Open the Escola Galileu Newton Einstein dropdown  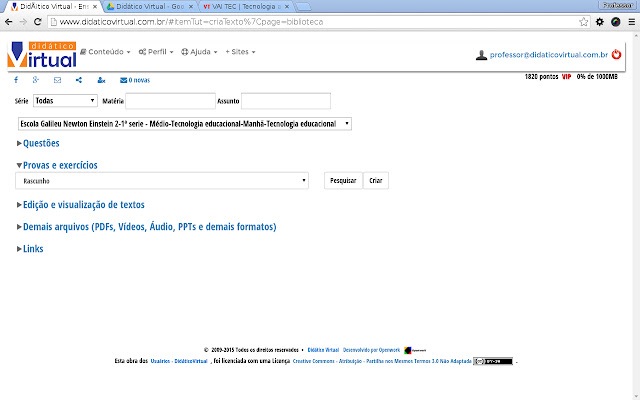pos(185,124)
